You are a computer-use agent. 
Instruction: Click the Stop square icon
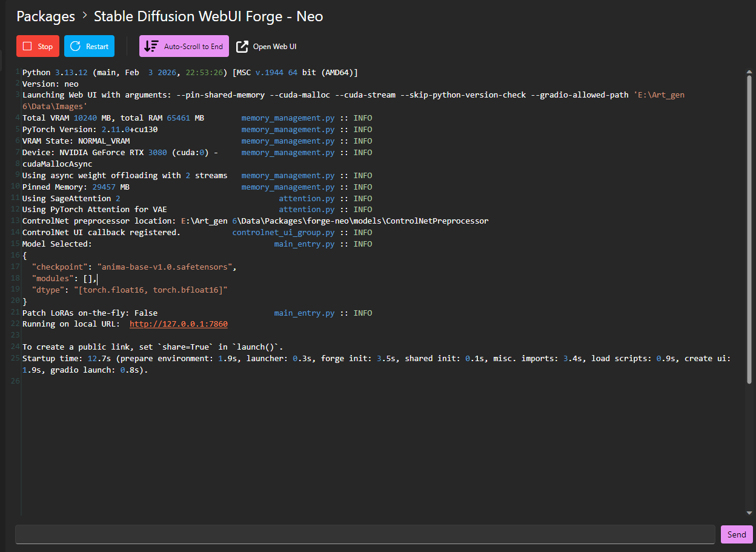(x=27, y=46)
